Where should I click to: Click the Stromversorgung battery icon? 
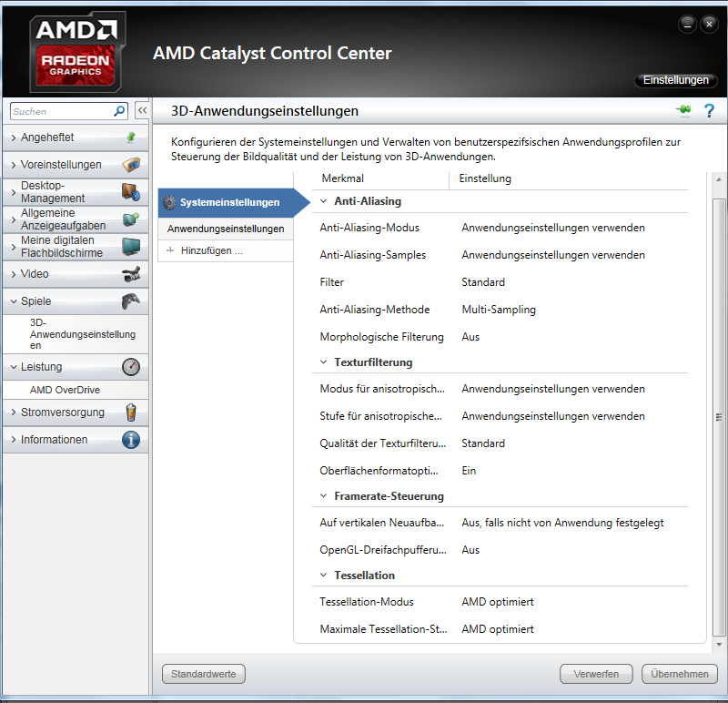pos(131,413)
